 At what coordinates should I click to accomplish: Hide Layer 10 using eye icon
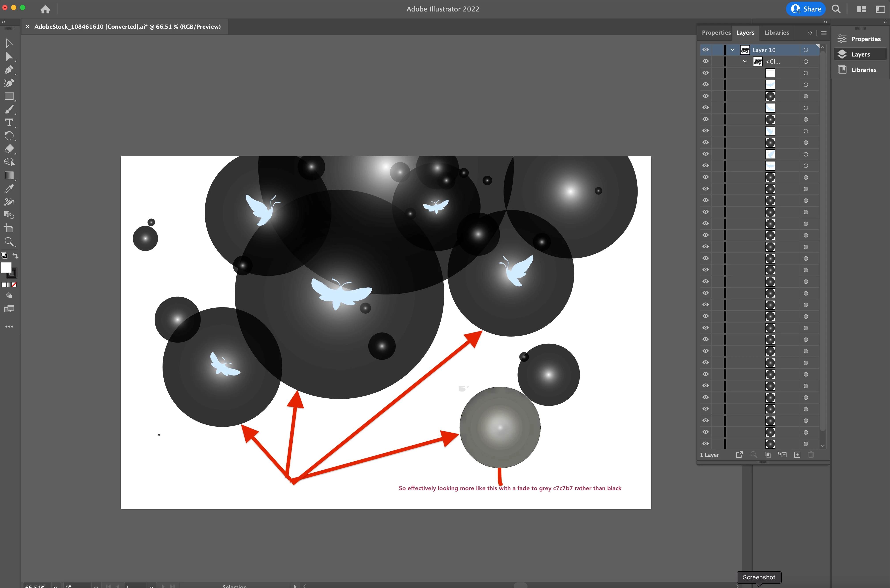coord(705,50)
